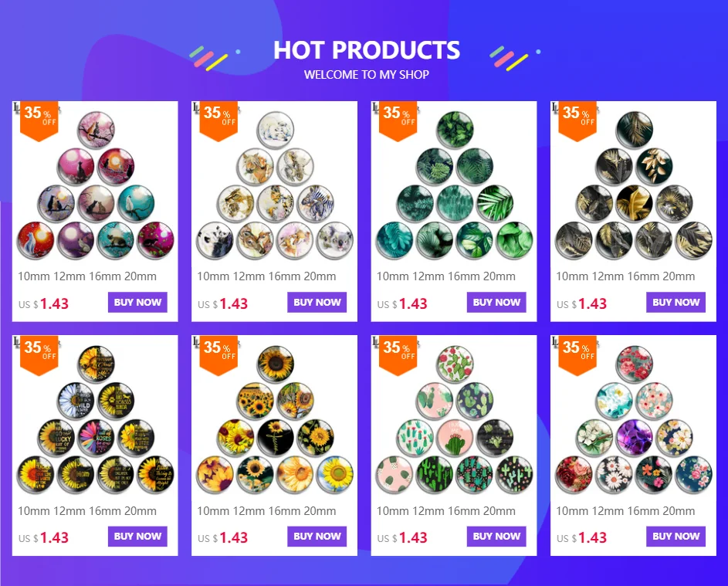
Task: Click BUY NOW on the sunflower photos product
Action: (317, 537)
